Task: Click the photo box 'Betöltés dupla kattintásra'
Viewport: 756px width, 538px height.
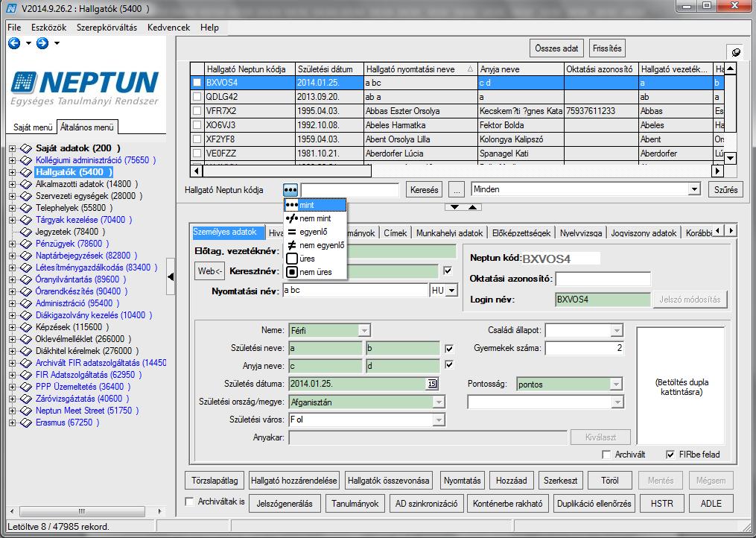Action: [681, 386]
